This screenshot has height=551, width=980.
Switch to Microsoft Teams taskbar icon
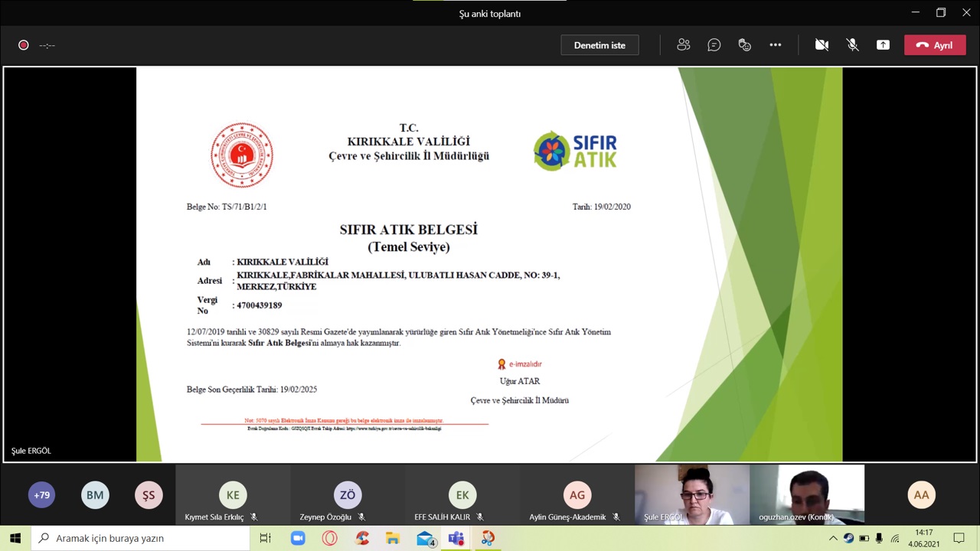click(x=456, y=538)
